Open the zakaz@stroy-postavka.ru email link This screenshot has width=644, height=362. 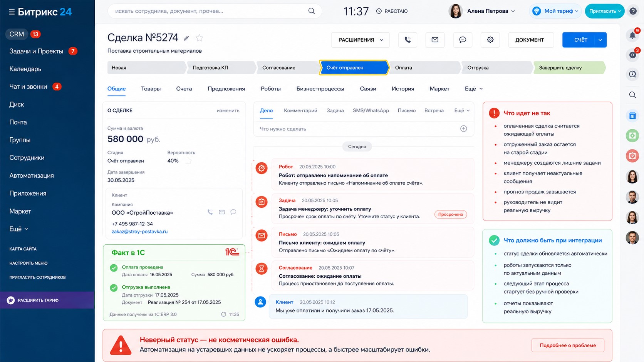(x=139, y=232)
